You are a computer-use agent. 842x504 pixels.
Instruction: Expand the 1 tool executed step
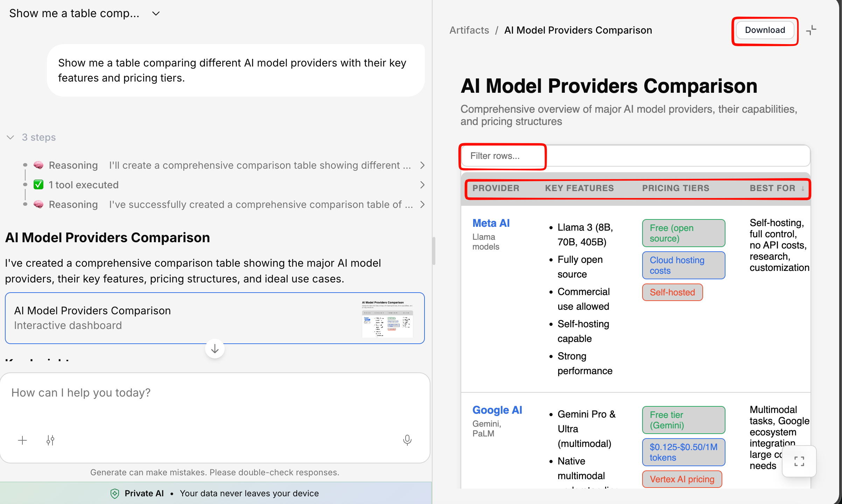(x=422, y=185)
